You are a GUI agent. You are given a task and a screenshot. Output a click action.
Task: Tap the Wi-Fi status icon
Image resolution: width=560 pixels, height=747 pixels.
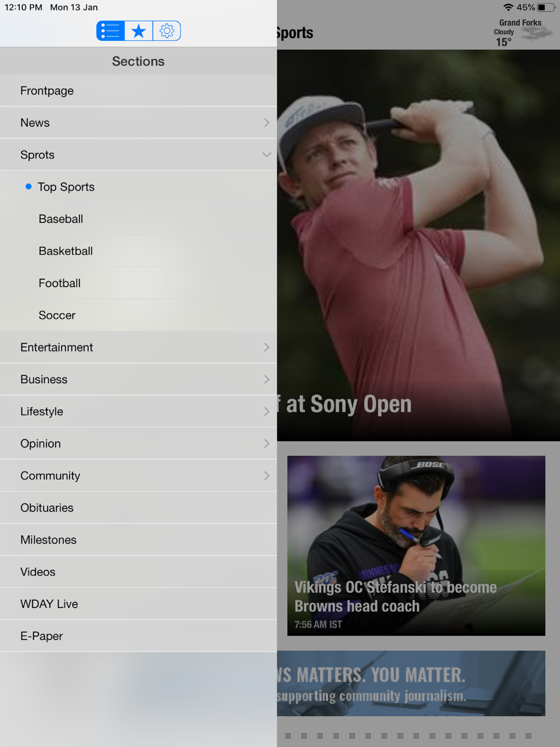[508, 7]
